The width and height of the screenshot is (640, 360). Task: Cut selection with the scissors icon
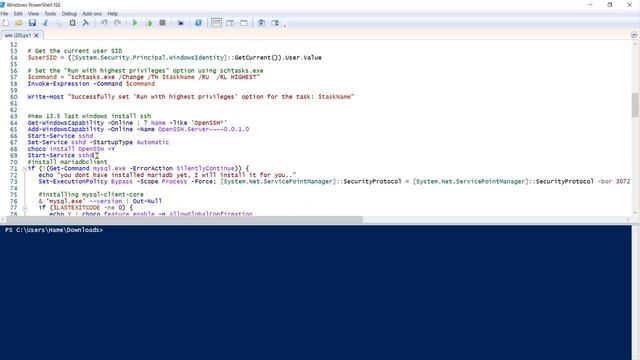click(x=46, y=23)
